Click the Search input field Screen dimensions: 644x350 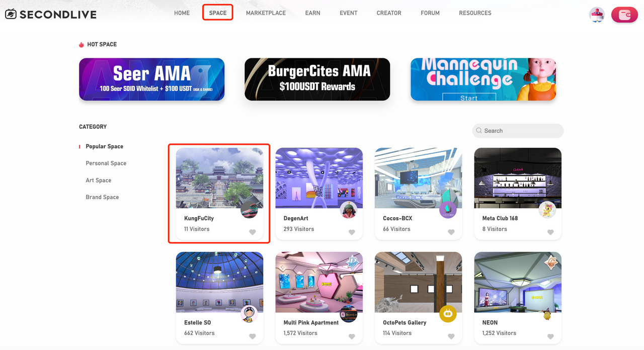coord(518,131)
